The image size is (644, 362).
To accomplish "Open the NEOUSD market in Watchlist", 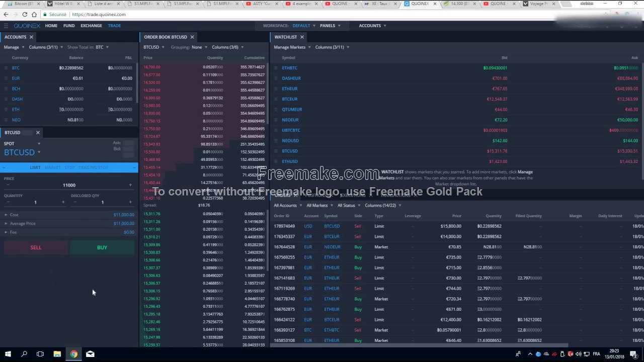I will pyautogui.click(x=290, y=141).
